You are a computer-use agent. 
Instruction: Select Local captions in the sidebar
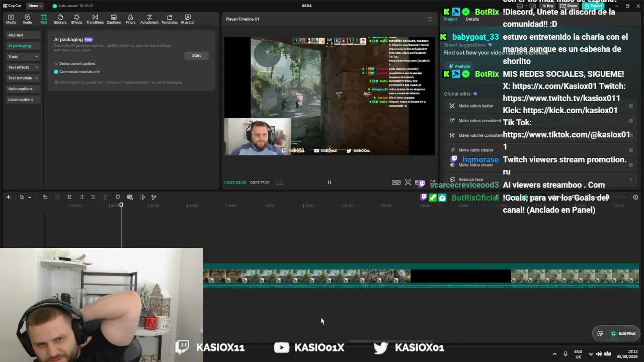point(23,100)
